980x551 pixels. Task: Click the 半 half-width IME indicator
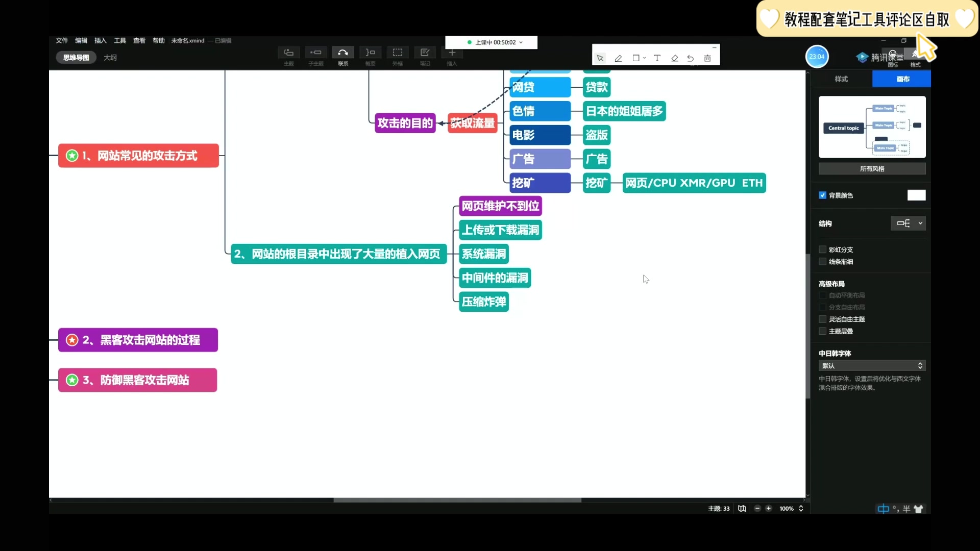906,509
